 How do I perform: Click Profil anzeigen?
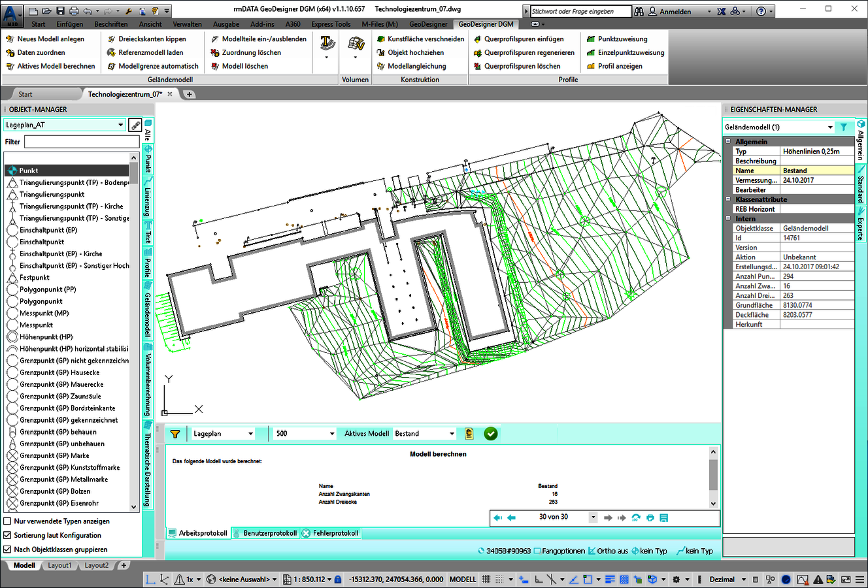[x=614, y=67]
